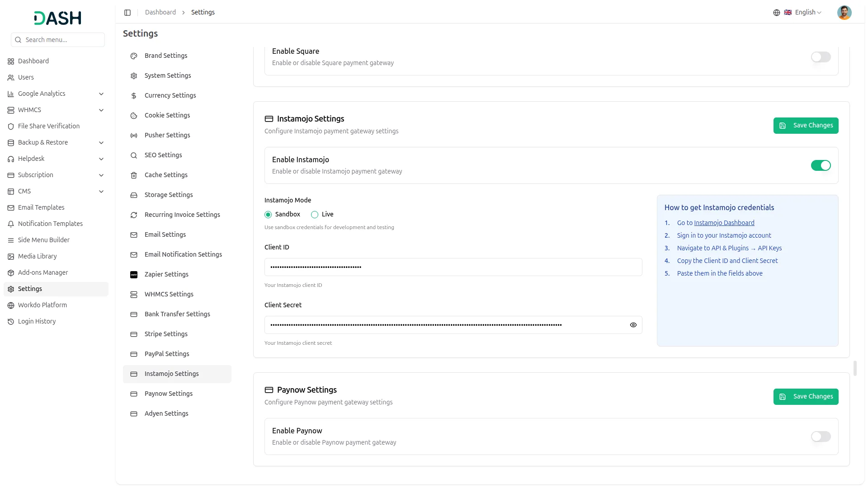Disable the Enable Instamojo toggle
868x488 pixels.
[821, 165]
